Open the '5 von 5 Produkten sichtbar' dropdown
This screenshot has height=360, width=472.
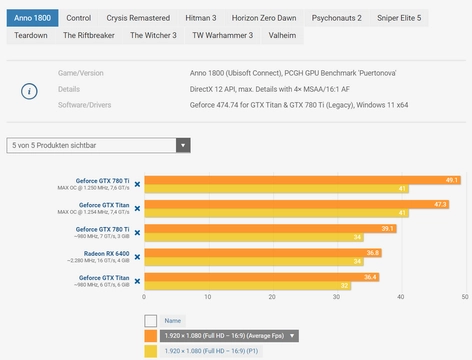pyautogui.click(x=98, y=145)
